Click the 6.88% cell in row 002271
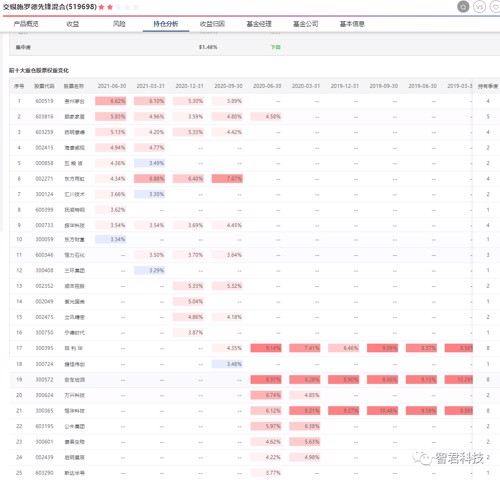 click(x=149, y=179)
